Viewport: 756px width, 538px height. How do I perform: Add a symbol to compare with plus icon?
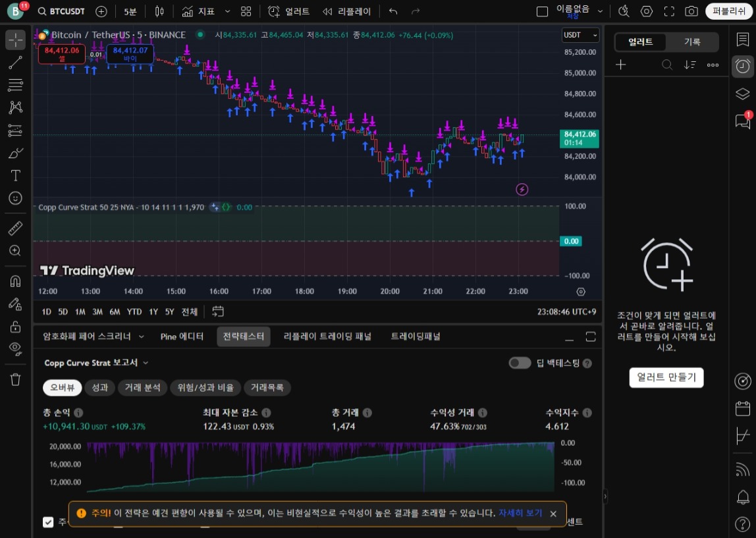tap(101, 12)
